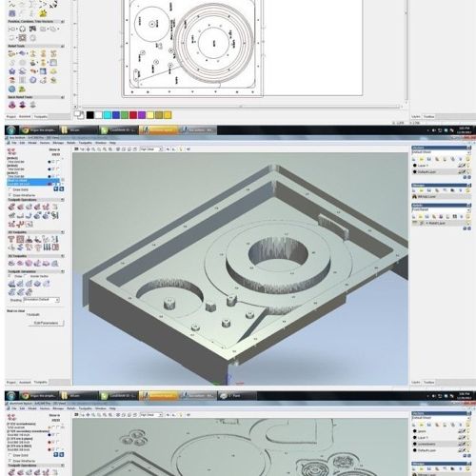The height and width of the screenshot is (476, 476).
Task: Open the Default Sheet dropdown in the middle window's Vectors panel
Action: 441,152
